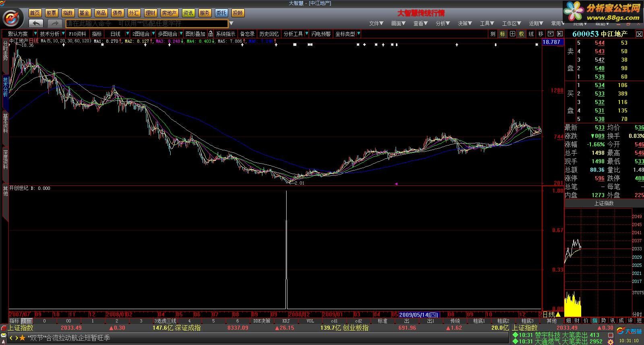Open the 近期 menu
Screen dimensions: 644x345
click(x=536, y=23)
